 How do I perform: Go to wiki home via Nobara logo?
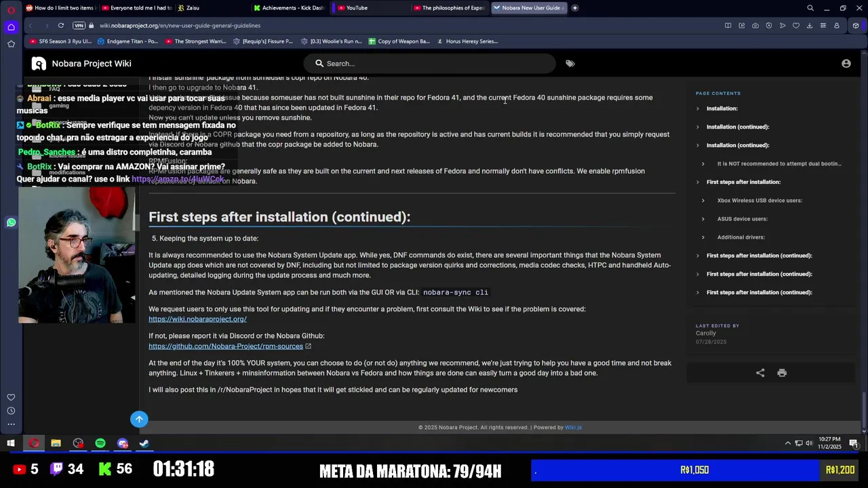coord(39,64)
